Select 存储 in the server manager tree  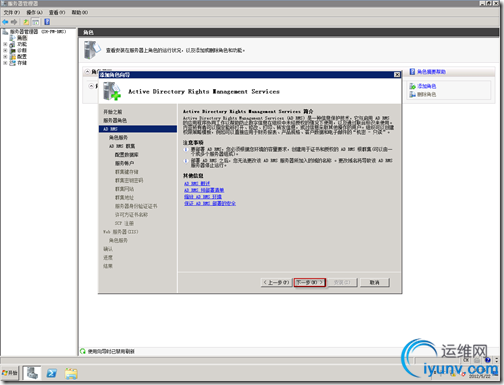coord(22,63)
